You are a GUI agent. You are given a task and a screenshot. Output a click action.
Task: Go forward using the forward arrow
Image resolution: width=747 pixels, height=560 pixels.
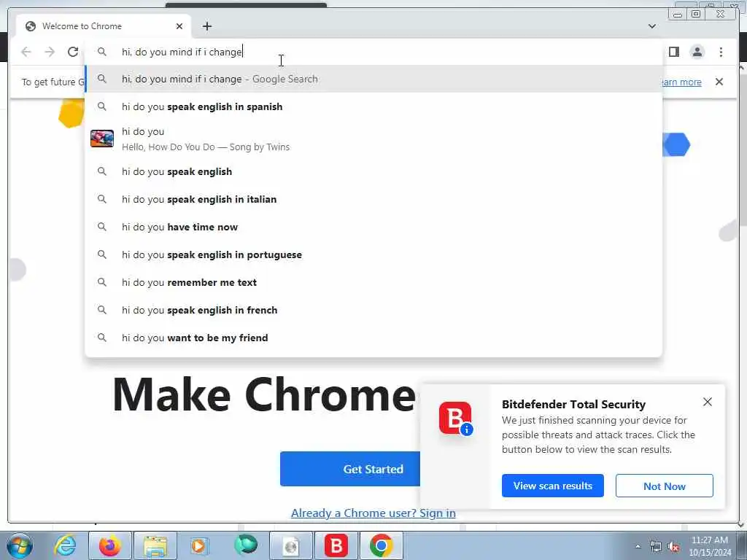50,52
